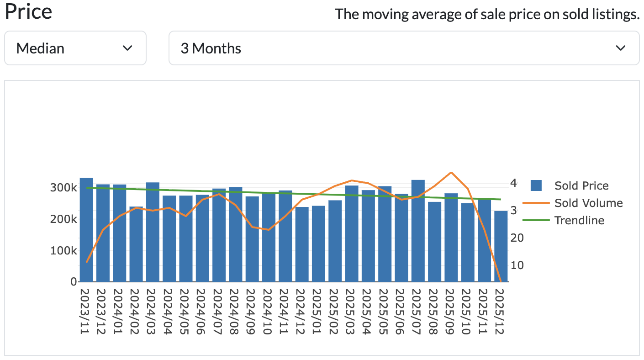Click the chevron on the Median dropdown
644x360 pixels.
[129, 48]
